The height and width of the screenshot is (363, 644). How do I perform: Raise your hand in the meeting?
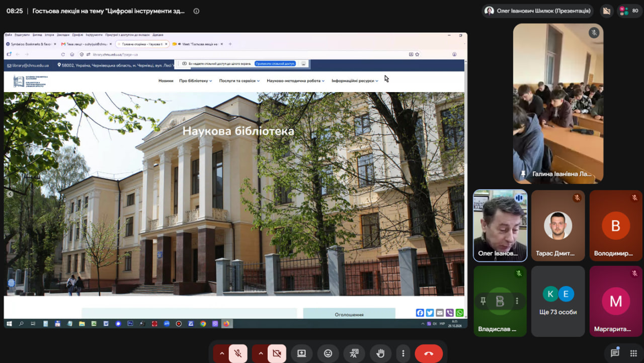click(x=381, y=353)
